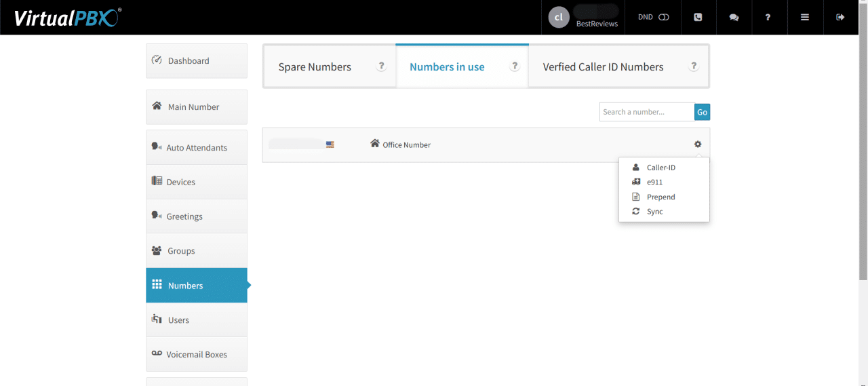Click the US flag icon in number row
The image size is (868, 386).
pyautogui.click(x=330, y=144)
